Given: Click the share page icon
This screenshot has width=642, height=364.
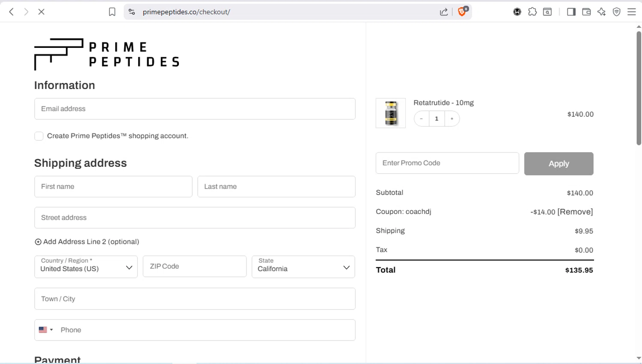Looking at the screenshot, I should click(444, 12).
